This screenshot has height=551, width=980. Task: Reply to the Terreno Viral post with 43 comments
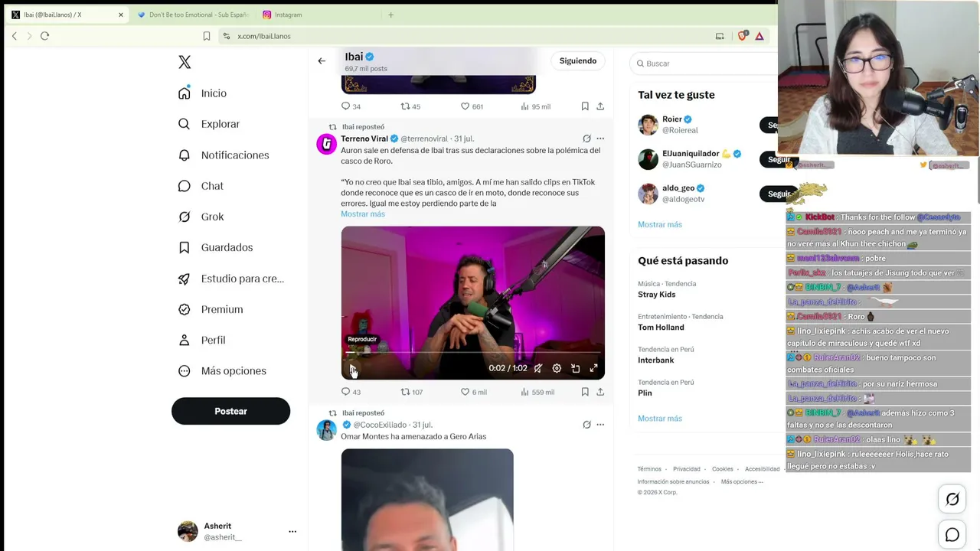pyautogui.click(x=351, y=392)
